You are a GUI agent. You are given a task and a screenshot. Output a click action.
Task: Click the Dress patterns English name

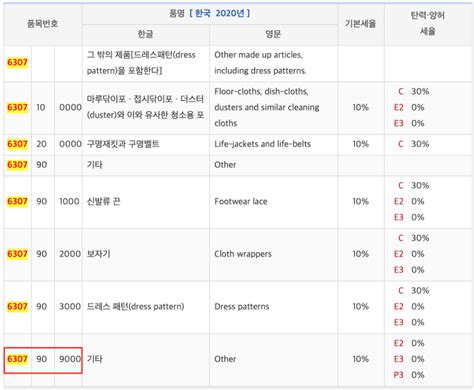pos(242,307)
